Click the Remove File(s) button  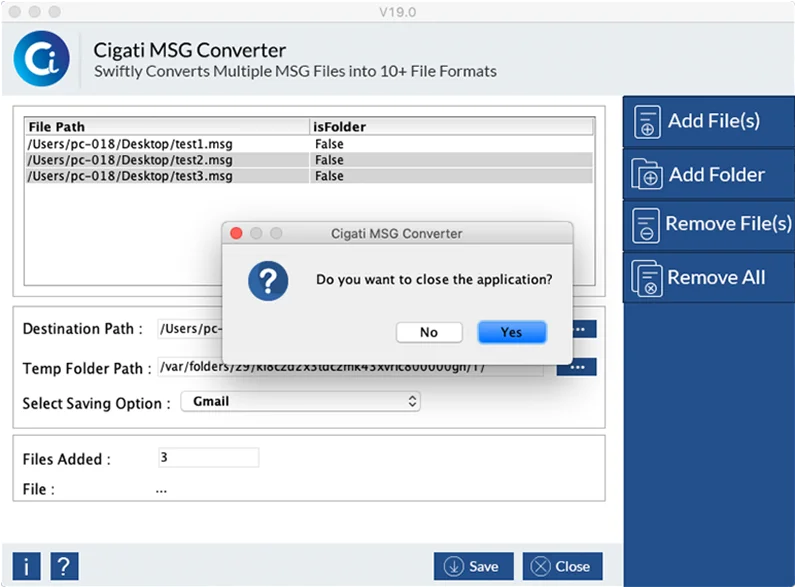pyautogui.click(x=709, y=224)
